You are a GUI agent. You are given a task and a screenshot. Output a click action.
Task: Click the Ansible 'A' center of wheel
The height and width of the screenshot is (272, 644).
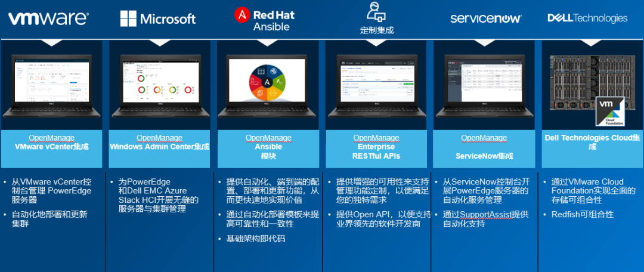coord(267,82)
